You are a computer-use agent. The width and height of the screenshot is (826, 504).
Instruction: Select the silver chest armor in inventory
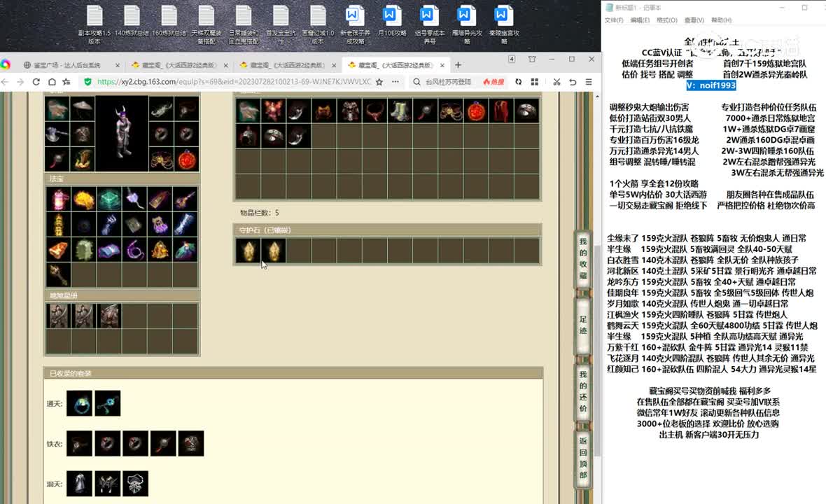350,111
